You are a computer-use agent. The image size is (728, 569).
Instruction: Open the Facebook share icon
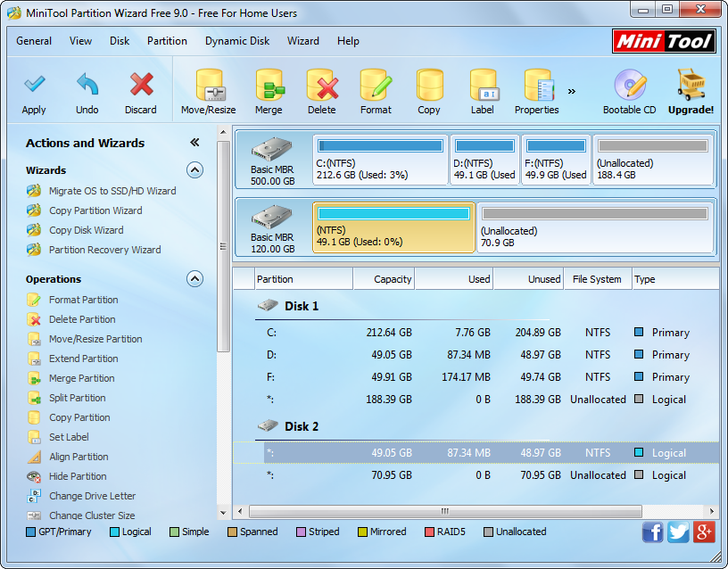coord(653,532)
